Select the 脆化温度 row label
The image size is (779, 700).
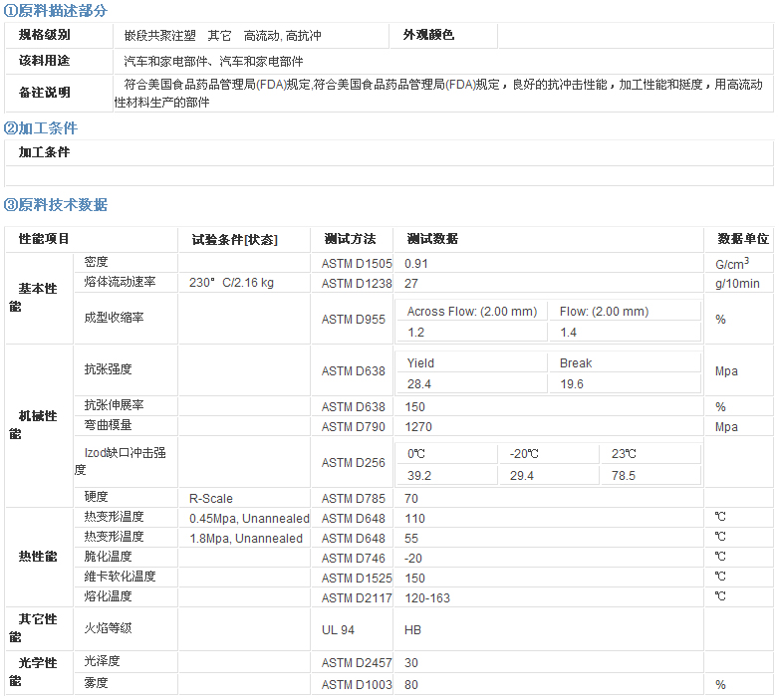coord(108,557)
